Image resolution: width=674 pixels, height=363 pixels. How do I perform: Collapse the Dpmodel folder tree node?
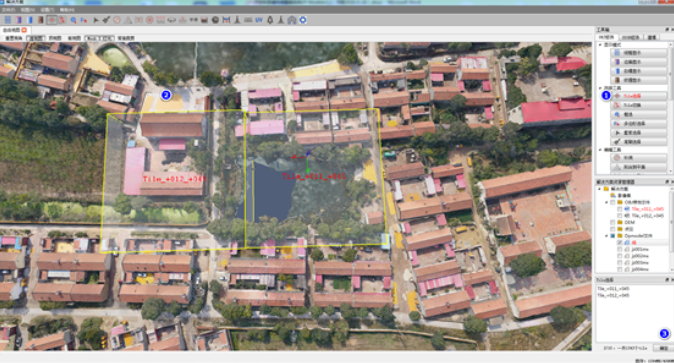coord(607,236)
